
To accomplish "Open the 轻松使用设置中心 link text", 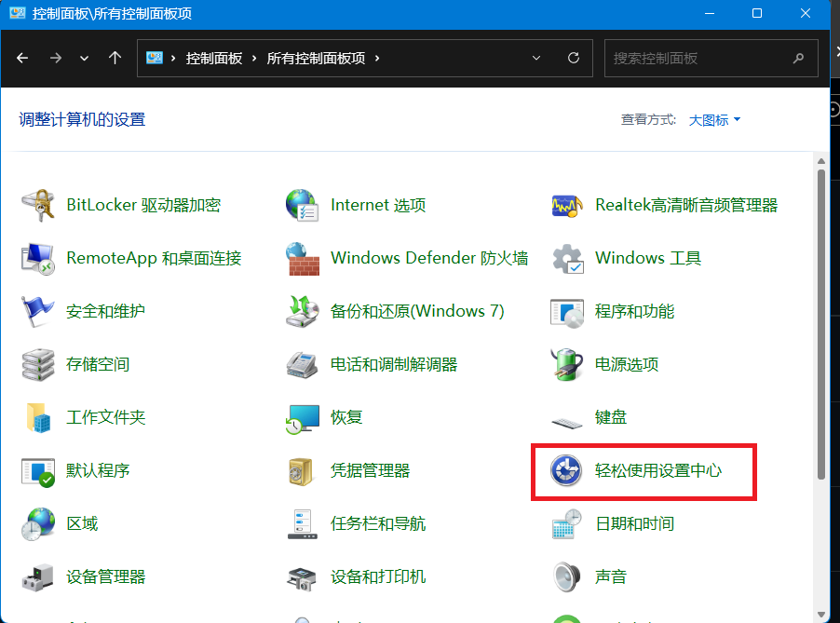I will pyautogui.click(x=657, y=470).
